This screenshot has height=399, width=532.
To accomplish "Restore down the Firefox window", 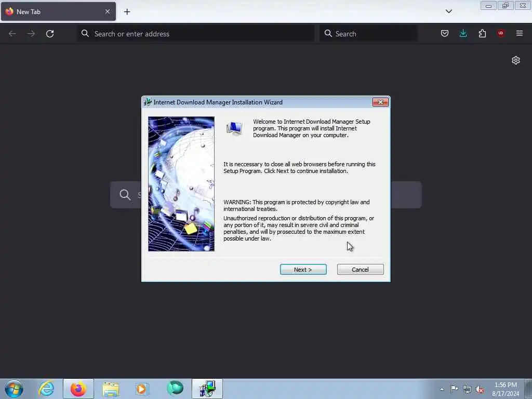I will 506,6.
